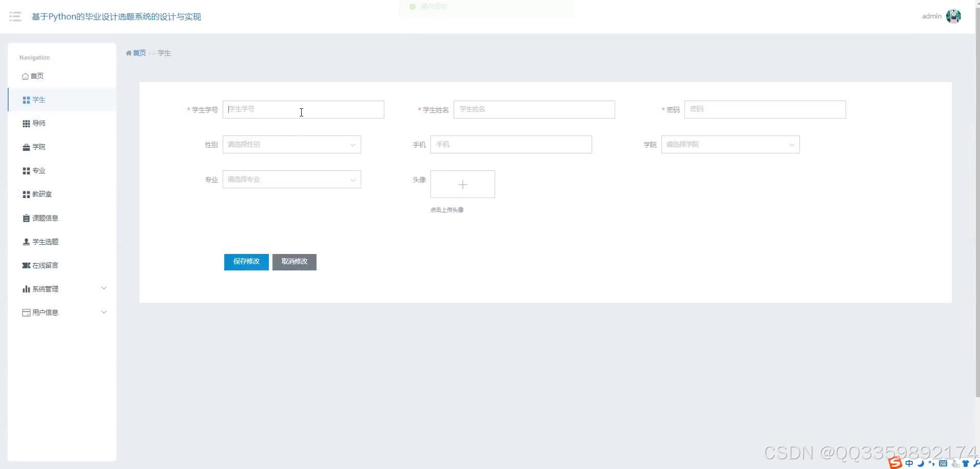The height and width of the screenshot is (469, 980).
Task: Expand the 系统管理 submenu chevron
Action: (x=104, y=288)
